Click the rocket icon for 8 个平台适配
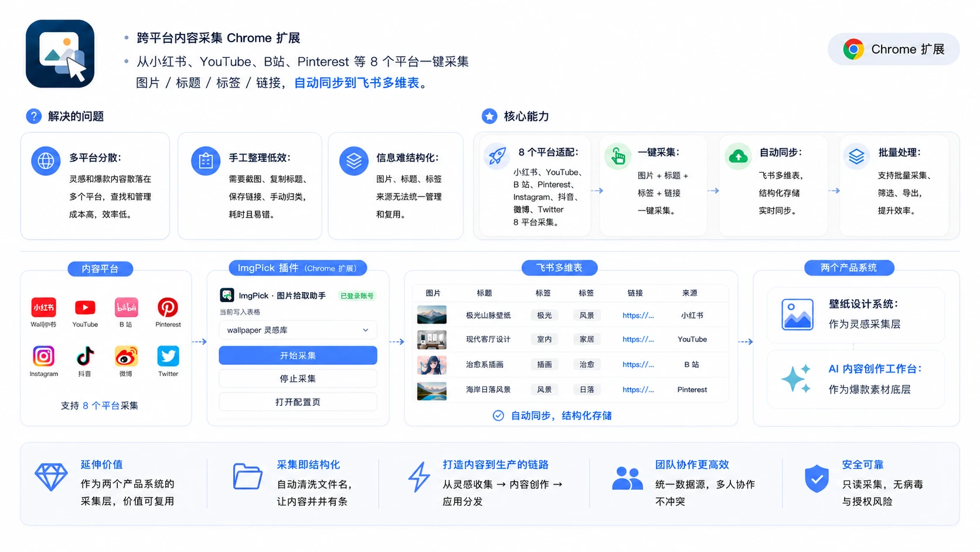 click(497, 156)
